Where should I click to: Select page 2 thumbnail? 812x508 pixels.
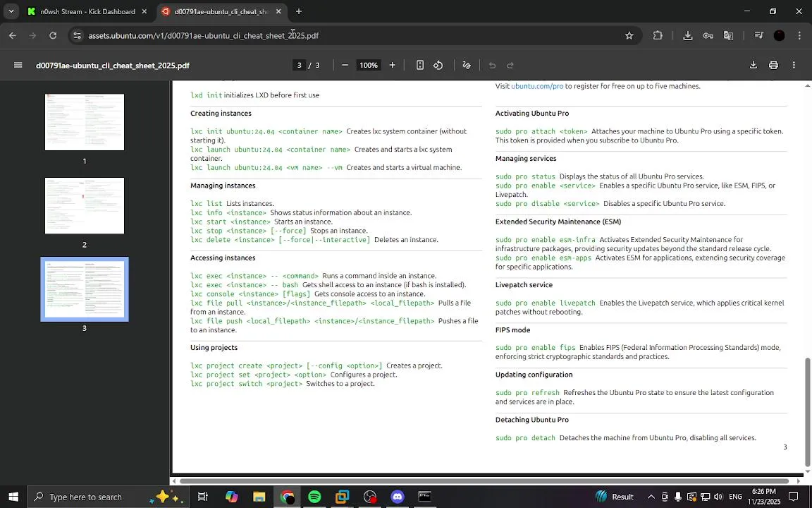85,206
